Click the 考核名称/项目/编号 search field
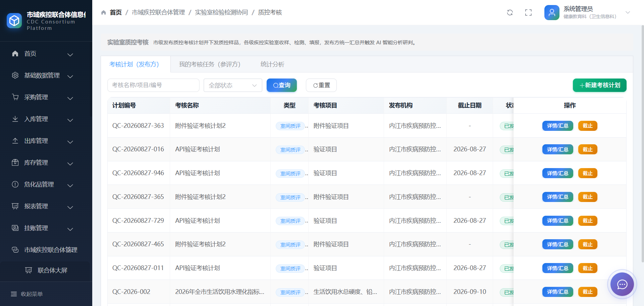This screenshot has height=306, width=644. [x=153, y=85]
